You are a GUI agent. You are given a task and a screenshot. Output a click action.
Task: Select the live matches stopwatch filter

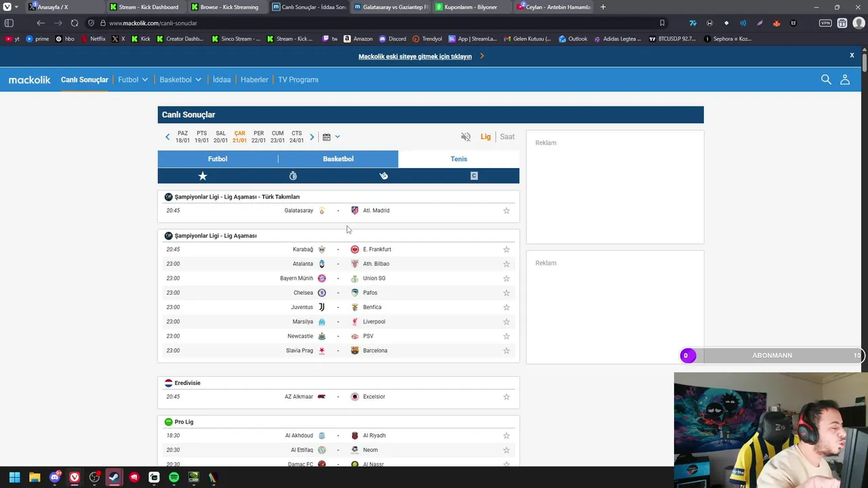click(x=293, y=176)
